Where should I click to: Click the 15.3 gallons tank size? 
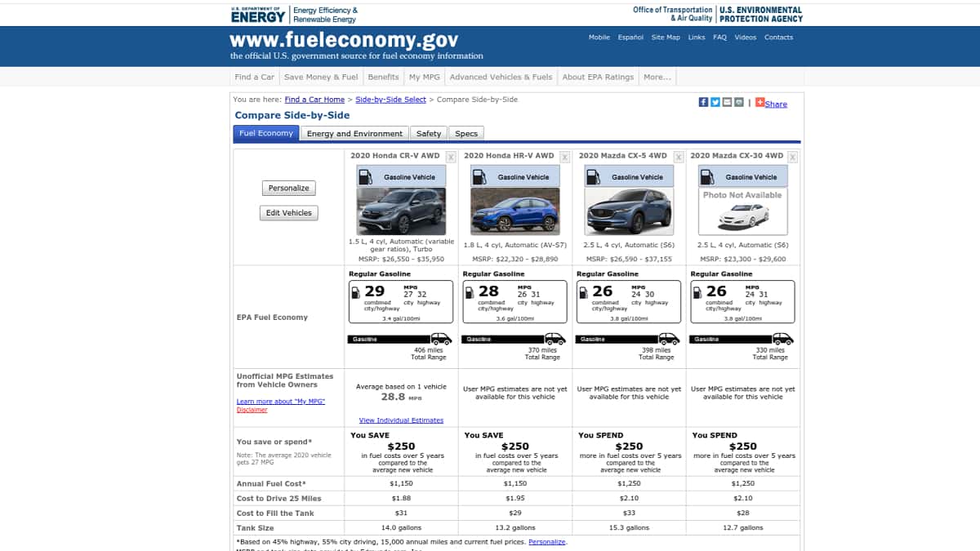point(630,528)
